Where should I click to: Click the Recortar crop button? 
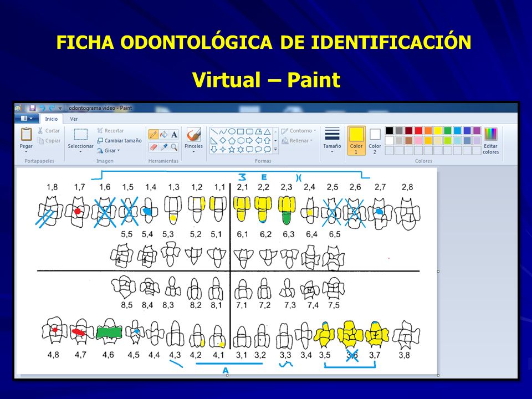(x=110, y=131)
